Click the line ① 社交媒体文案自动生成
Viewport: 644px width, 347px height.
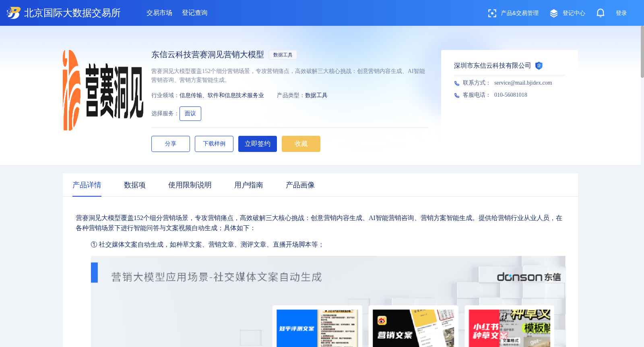[x=207, y=245]
